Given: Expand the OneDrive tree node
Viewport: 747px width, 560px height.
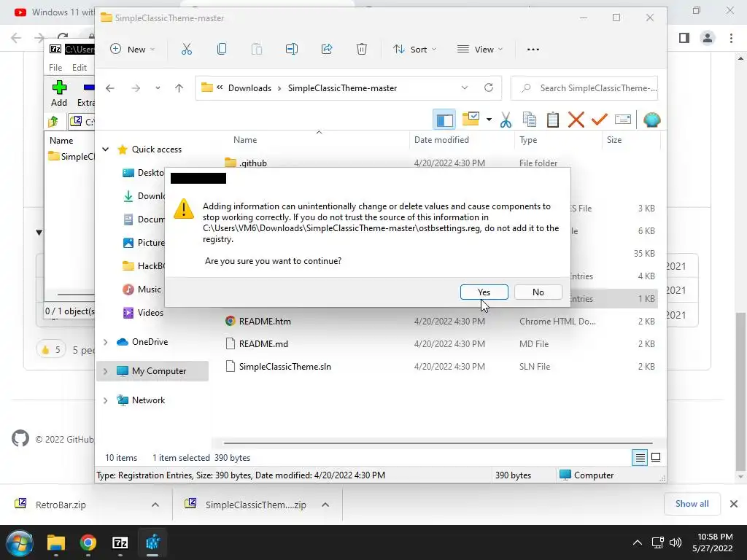Looking at the screenshot, I should pos(105,342).
